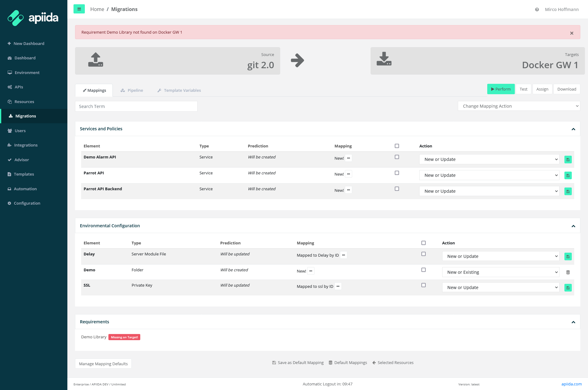Check the Demo folder row checkbox

(424, 270)
